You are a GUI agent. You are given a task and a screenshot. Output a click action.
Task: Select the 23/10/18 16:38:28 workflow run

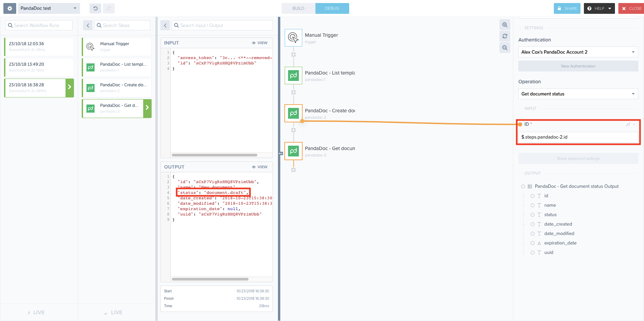pos(35,88)
